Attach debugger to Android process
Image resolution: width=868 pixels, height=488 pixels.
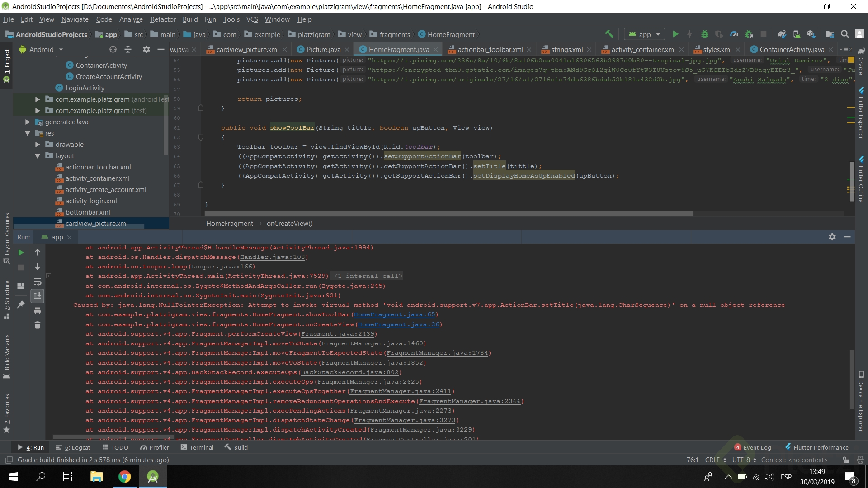[x=749, y=34]
